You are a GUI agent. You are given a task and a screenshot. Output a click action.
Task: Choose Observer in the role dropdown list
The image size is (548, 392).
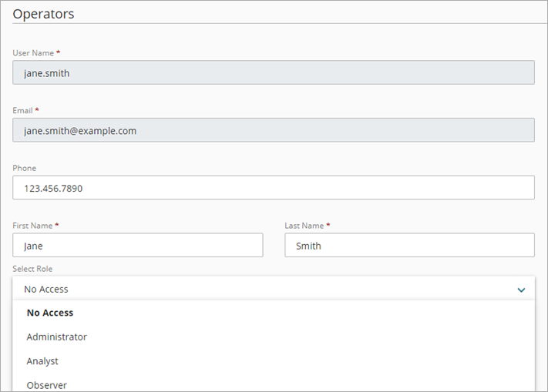pyautogui.click(x=47, y=384)
